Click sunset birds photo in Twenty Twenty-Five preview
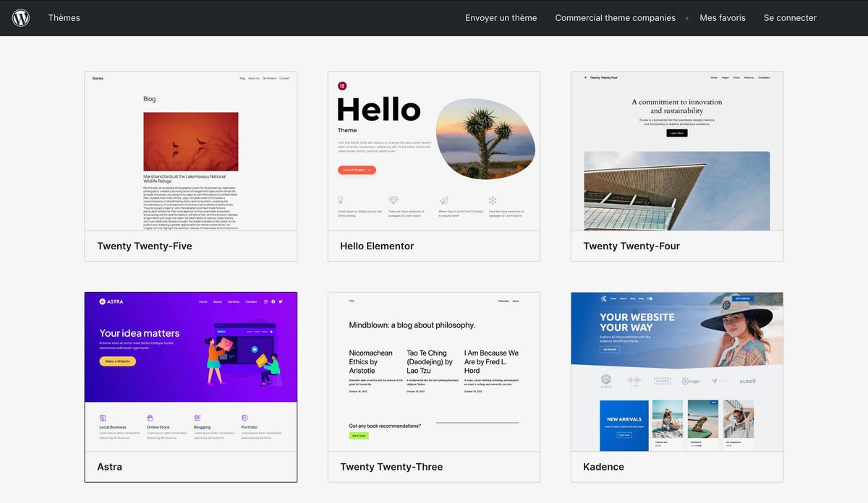Screen dimensions: 868x503 pyautogui.click(x=191, y=142)
